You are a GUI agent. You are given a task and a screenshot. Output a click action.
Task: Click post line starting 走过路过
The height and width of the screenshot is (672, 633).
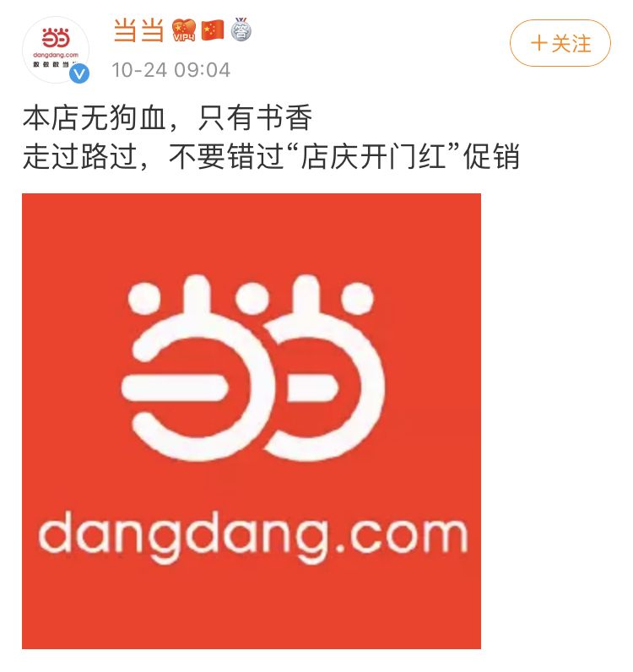pyautogui.click(x=271, y=156)
